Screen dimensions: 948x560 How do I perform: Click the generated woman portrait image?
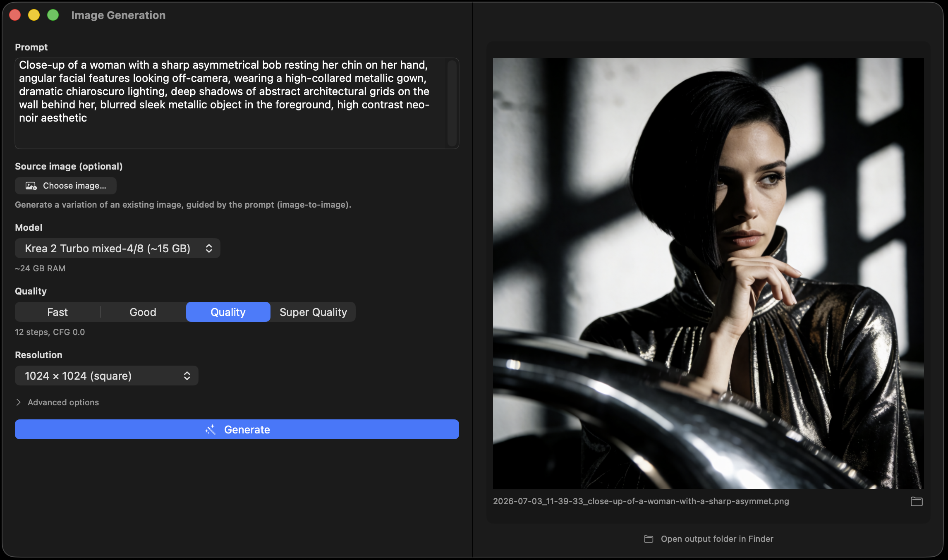click(708, 273)
